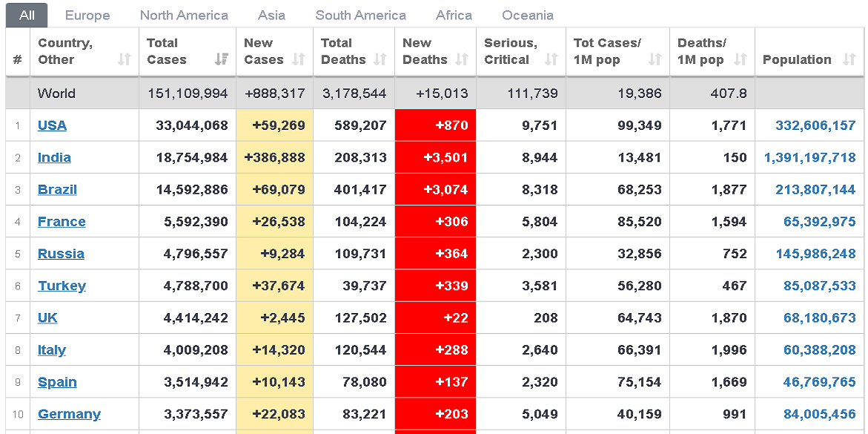Click the yellow New Cases cell for France
868x434 pixels.
point(275,222)
